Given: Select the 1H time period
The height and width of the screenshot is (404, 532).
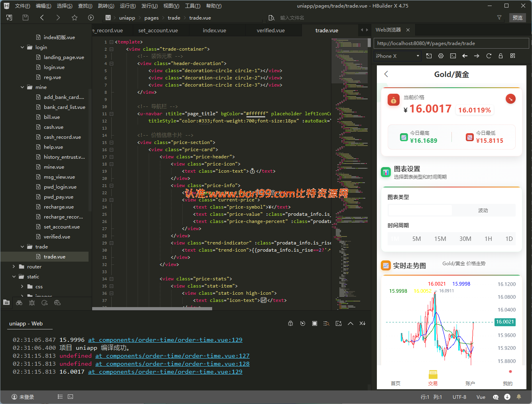Looking at the screenshot, I should pyautogui.click(x=488, y=239).
